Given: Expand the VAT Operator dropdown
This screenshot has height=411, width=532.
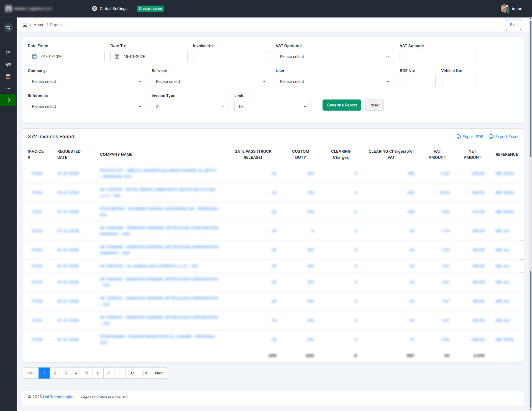Looking at the screenshot, I should pyautogui.click(x=334, y=57).
